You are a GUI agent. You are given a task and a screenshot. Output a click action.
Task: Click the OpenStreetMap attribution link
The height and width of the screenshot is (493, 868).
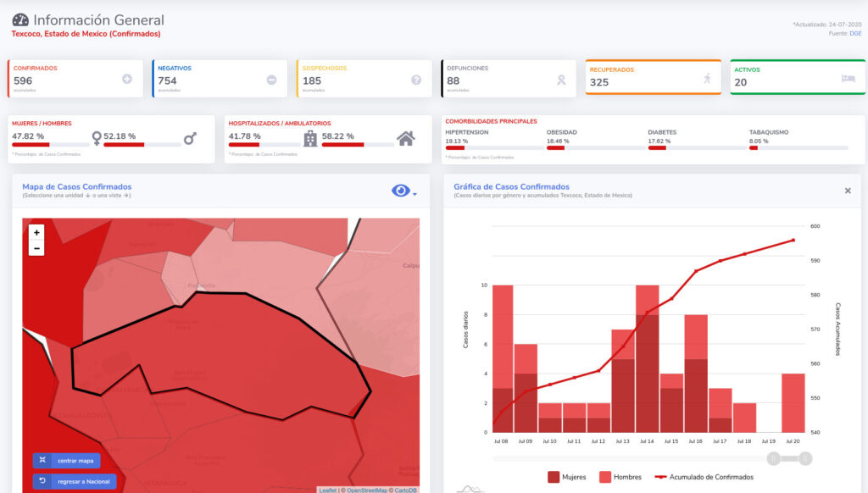coord(367,490)
